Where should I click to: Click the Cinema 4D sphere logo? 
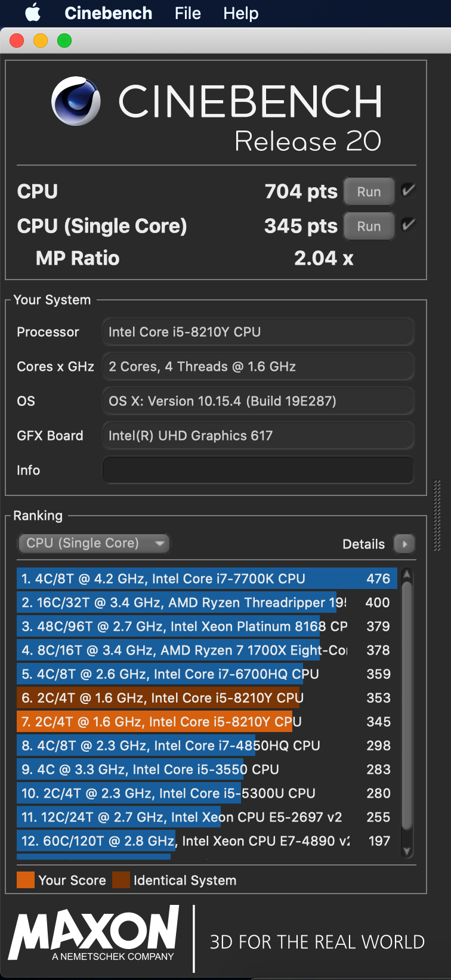click(76, 101)
